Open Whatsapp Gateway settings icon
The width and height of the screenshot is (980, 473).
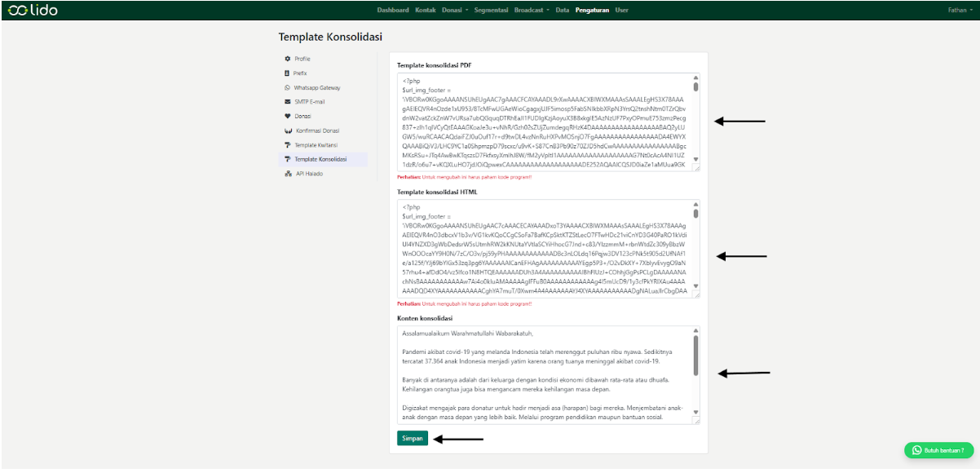[287, 87]
